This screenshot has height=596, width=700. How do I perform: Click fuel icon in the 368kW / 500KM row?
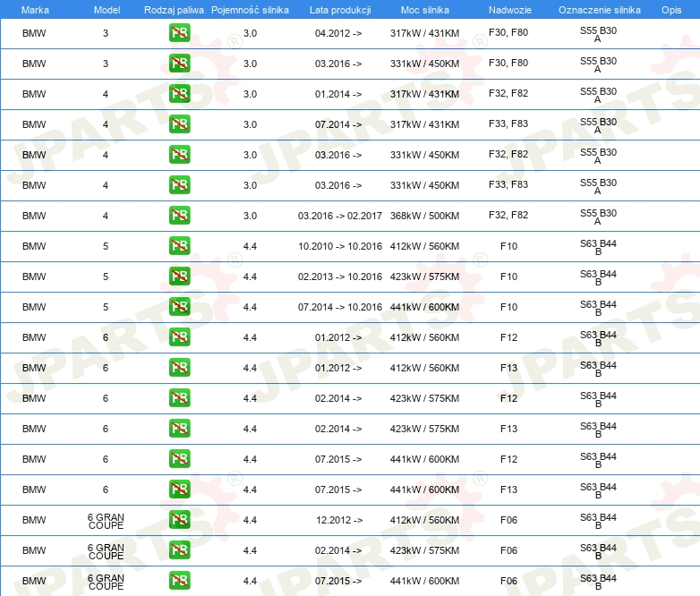179,216
